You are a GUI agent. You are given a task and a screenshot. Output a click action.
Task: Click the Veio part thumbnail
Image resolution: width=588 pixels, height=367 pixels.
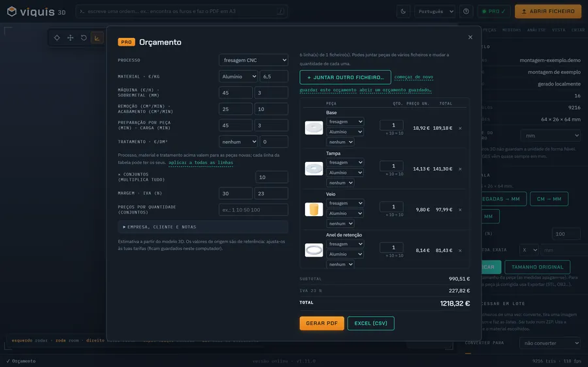coord(314,209)
